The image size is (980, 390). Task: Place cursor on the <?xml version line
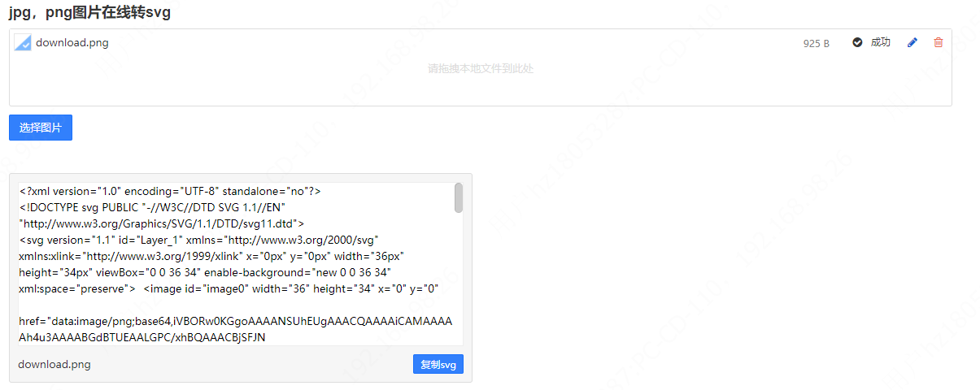pos(170,191)
